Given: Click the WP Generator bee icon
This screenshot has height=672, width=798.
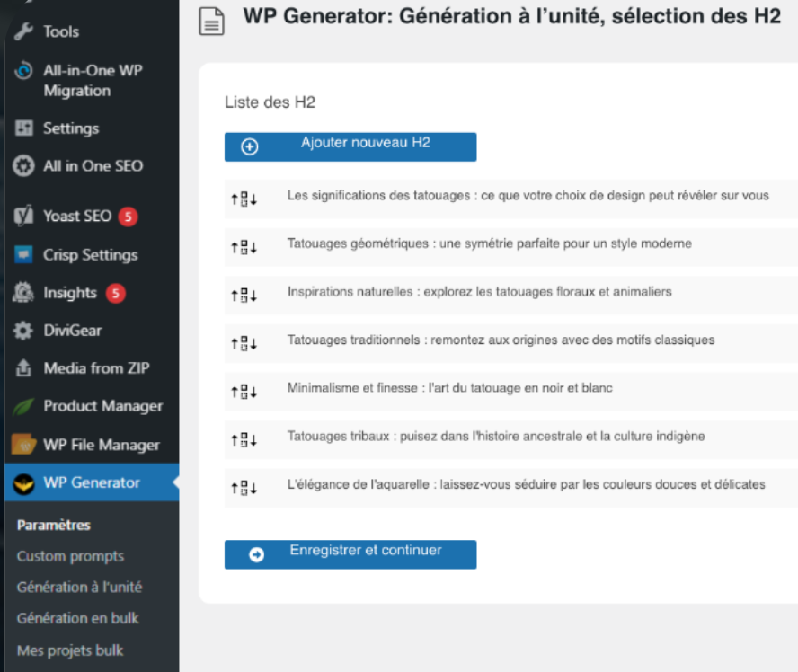Looking at the screenshot, I should 23,483.
